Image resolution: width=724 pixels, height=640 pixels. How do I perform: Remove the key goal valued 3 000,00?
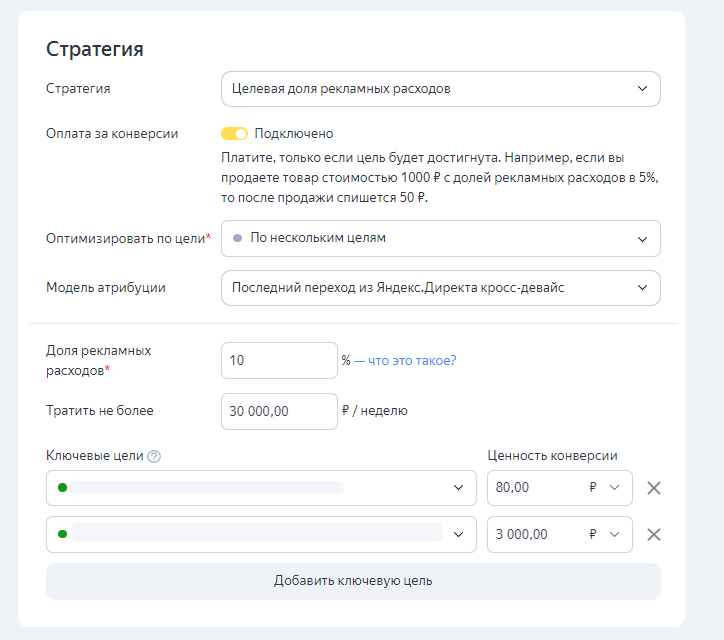654,534
